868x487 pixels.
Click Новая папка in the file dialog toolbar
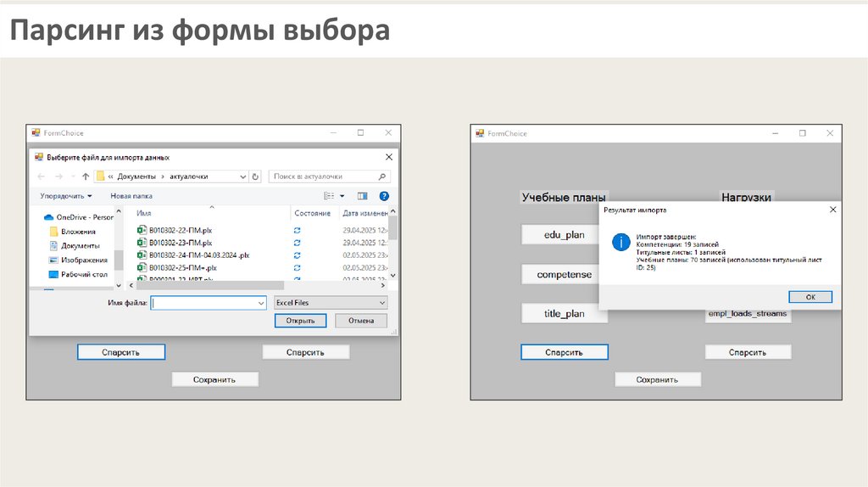point(131,196)
